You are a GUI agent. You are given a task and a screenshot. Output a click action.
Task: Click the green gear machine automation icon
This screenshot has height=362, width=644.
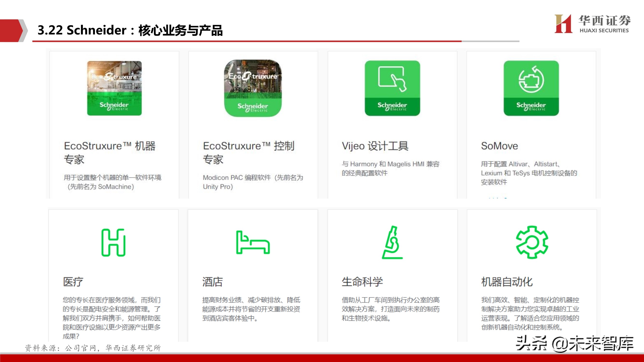(532, 242)
